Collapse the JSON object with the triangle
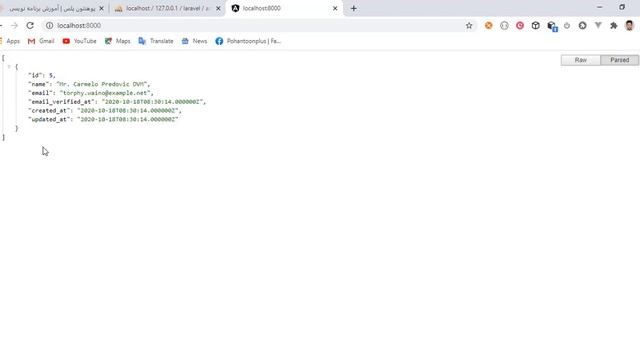Screen dimensions: 640x360 9,67
